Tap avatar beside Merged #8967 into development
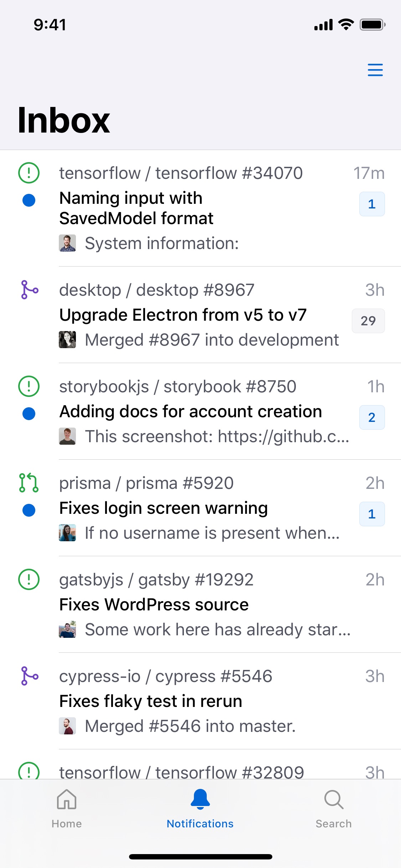Screen dimensions: 401x868 coord(67,340)
